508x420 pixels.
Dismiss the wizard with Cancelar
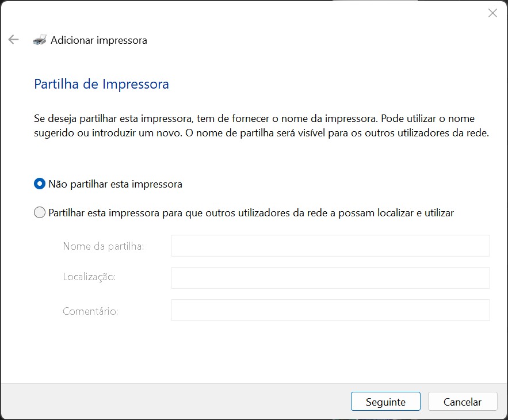click(463, 402)
